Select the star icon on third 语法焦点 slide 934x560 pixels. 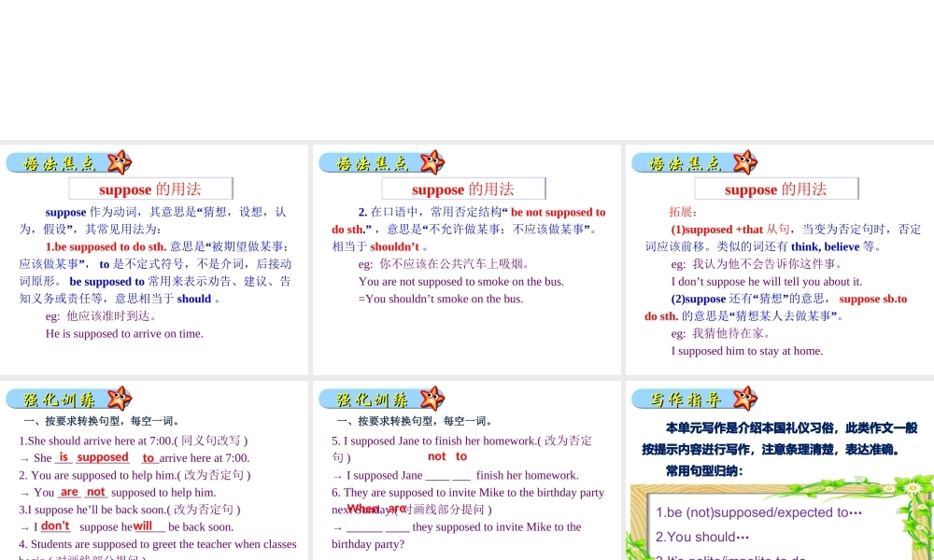(x=744, y=161)
